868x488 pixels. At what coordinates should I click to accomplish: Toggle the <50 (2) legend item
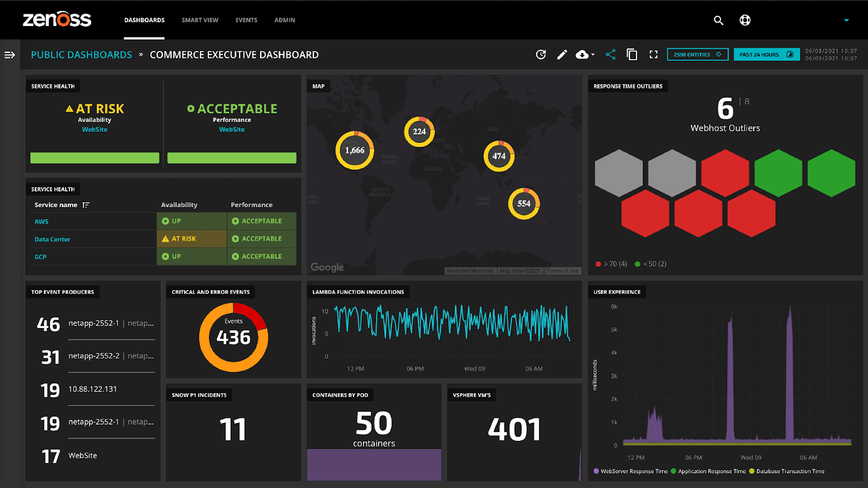tap(650, 264)
